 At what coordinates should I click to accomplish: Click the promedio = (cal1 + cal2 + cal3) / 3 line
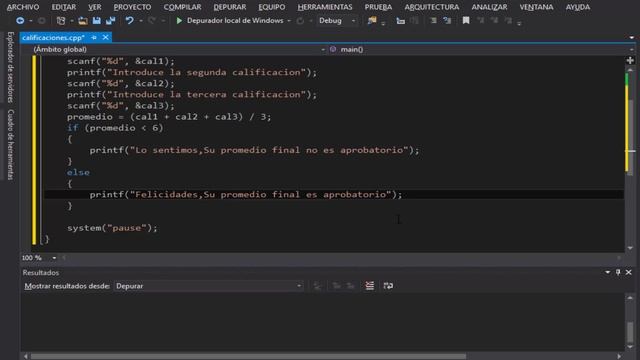pyautogui.click(x=169, y=117)
